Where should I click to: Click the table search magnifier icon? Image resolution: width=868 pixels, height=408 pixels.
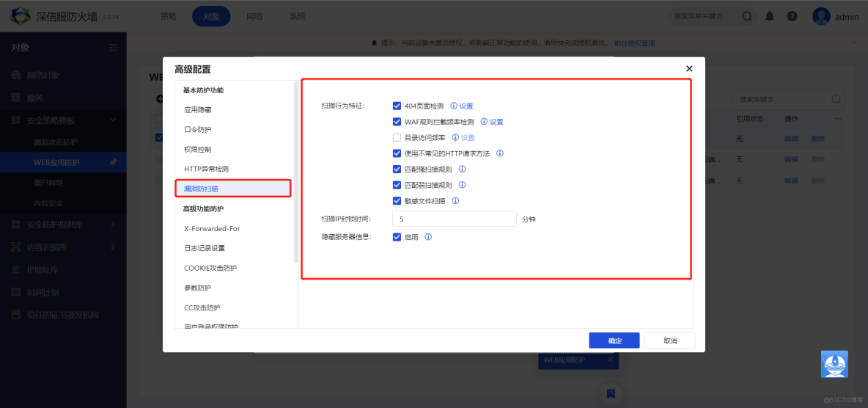[x=836, y=99]
